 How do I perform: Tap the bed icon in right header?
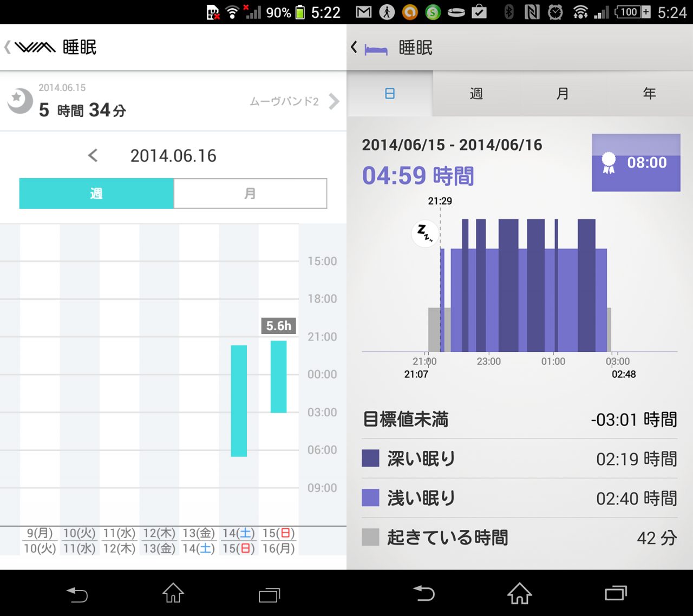[376, 50]
